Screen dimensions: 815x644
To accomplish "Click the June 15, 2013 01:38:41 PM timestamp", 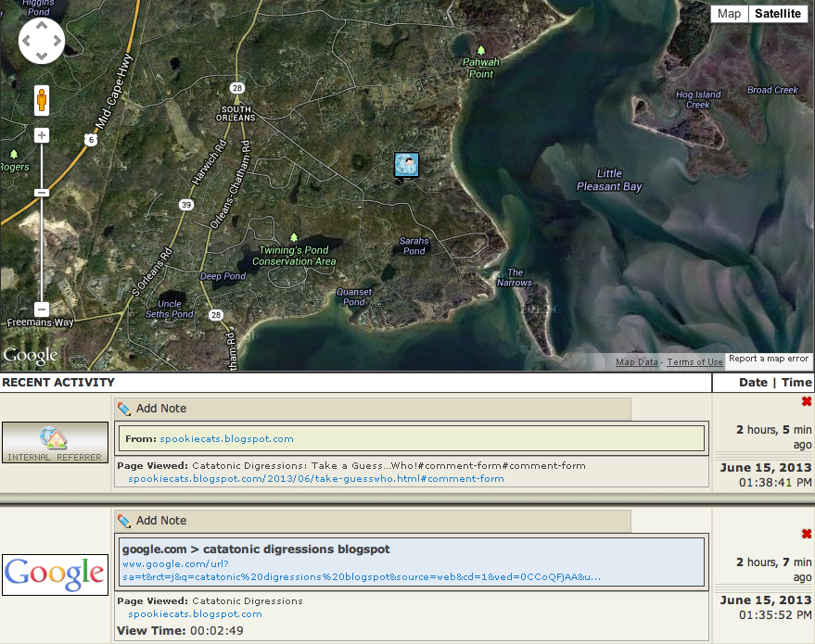I will click(766, 474).
